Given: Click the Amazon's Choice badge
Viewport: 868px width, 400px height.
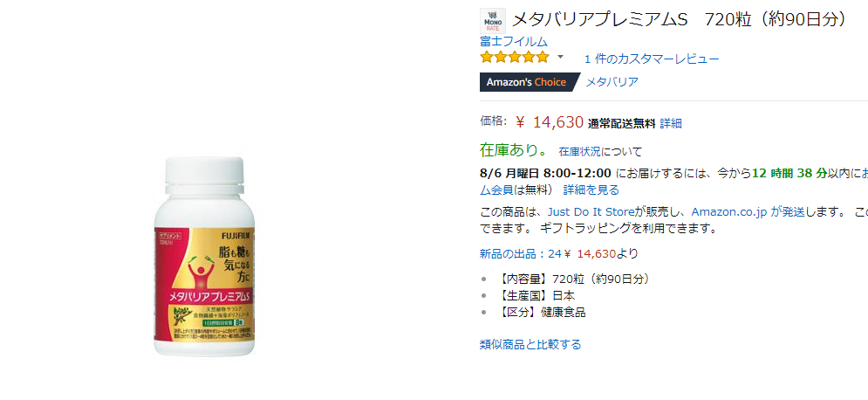Looking at the screenshot, I should click(x=528, y=82).
